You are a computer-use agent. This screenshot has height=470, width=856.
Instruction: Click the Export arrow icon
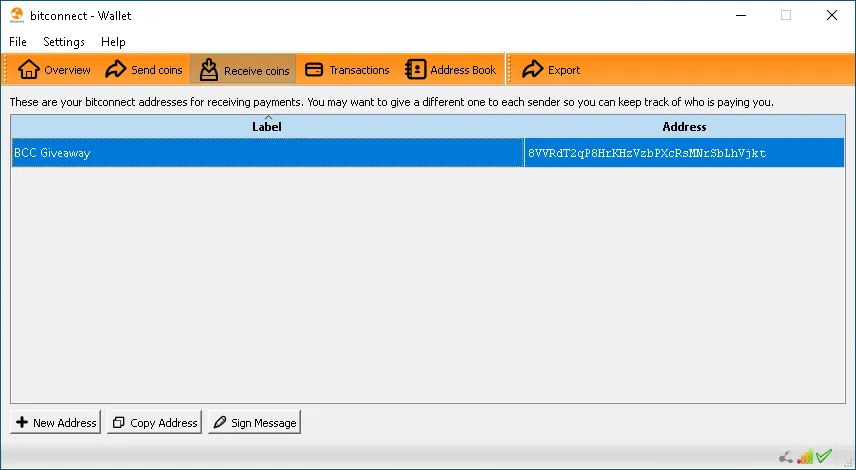532,69
